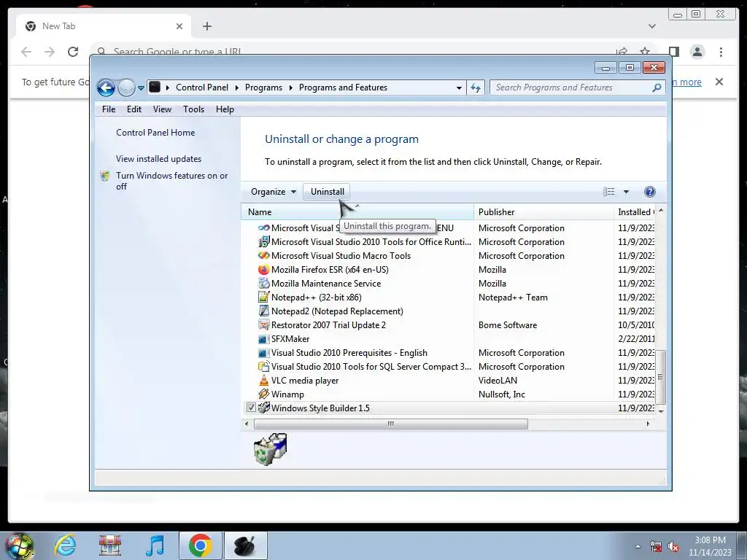The width and height of the screenshot is (747, 560).
Task: Open the Organize dropdown
Action: pyautogui.click(x=274, y=192)
